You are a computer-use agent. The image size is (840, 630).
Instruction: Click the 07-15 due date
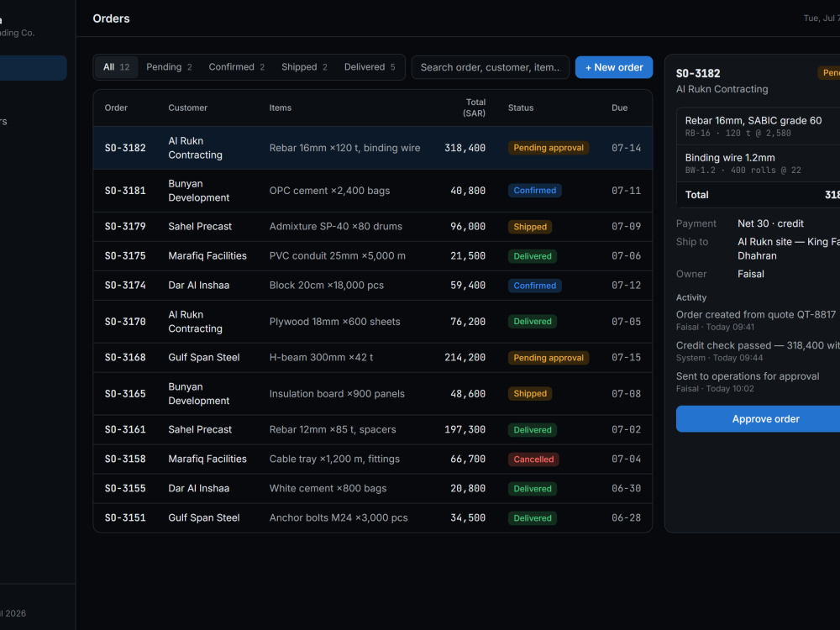pos(627,357)
